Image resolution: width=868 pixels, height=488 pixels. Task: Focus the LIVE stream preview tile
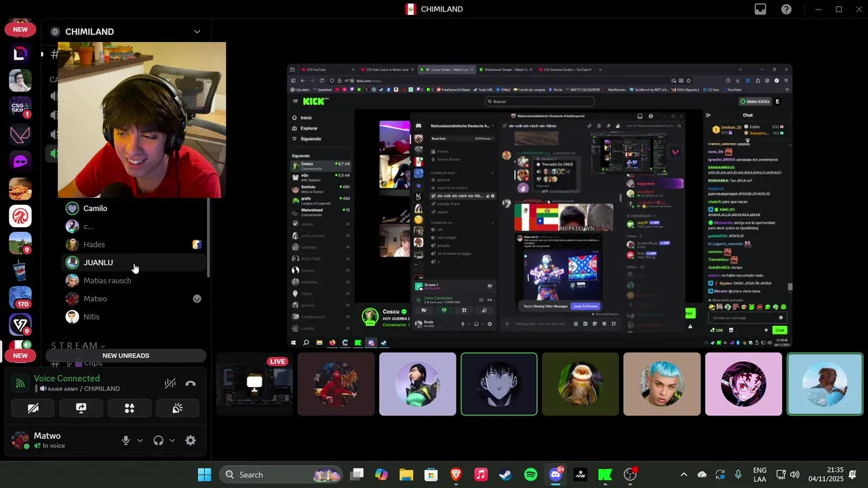pos(254,384)
